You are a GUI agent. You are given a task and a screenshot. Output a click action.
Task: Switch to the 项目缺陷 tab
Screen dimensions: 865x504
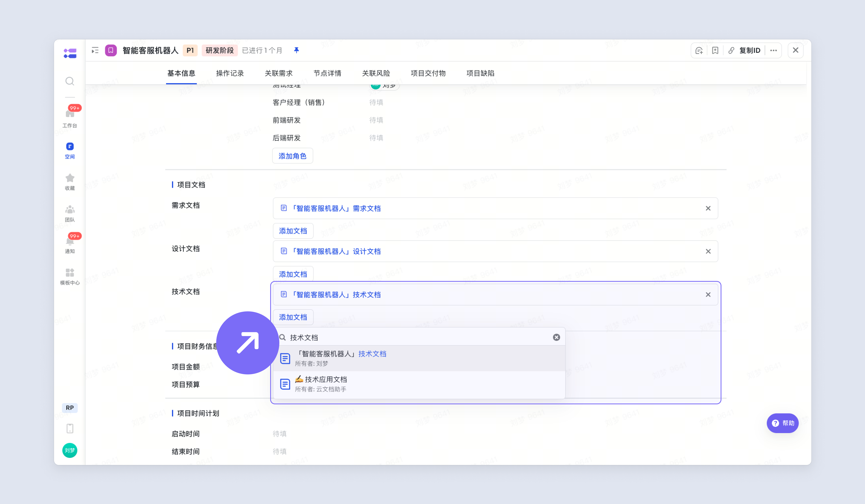[481, 73]
